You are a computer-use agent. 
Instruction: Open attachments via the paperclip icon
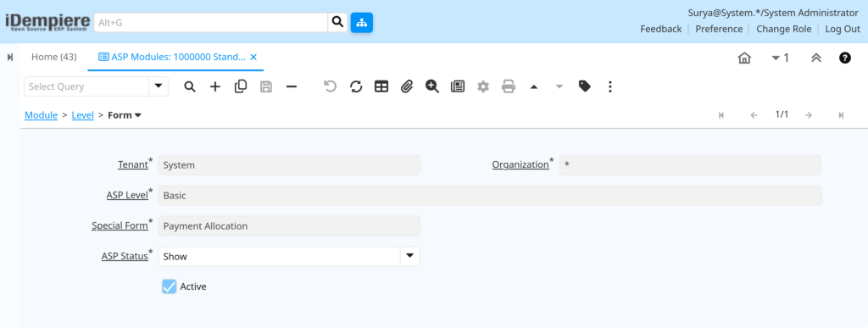coord(407,86)
